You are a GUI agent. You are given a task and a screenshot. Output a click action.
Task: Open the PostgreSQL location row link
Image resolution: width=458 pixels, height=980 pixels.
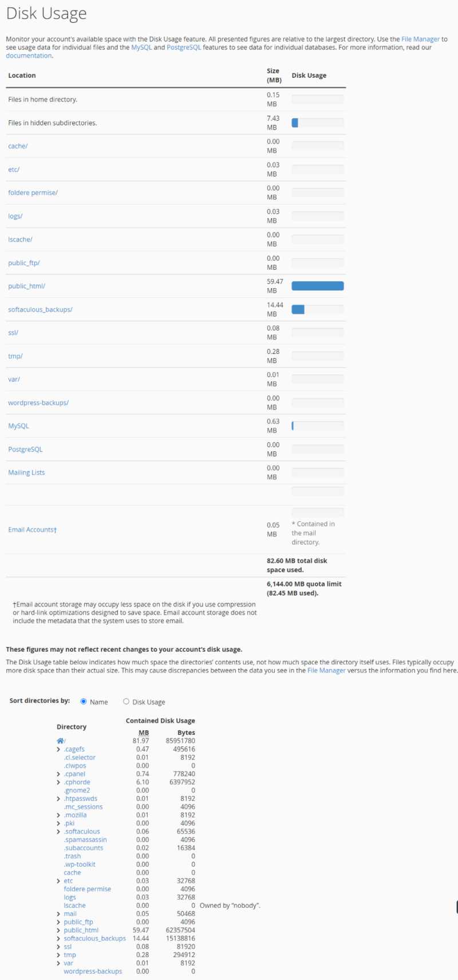25,450
